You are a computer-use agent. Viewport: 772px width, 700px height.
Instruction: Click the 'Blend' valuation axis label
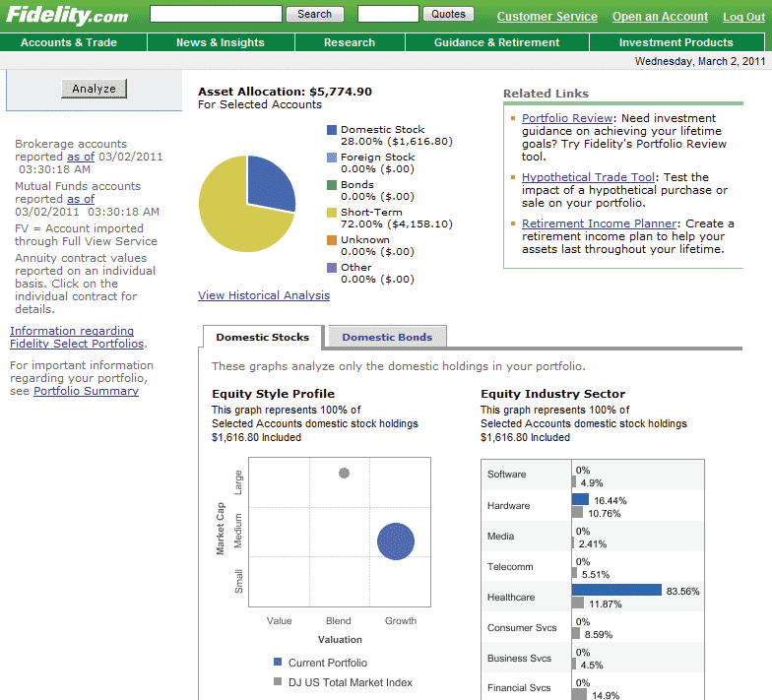coord(339,620)
